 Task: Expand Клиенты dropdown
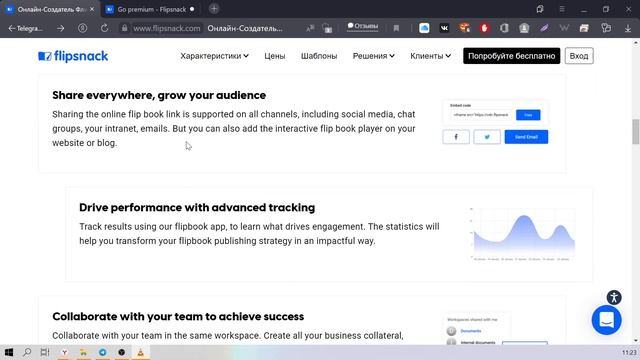click(x=431, y=56)
